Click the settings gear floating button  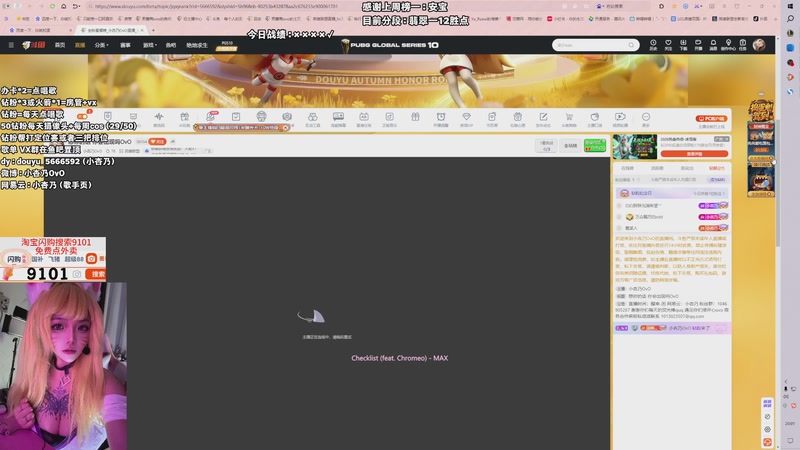tap(767, 429)
